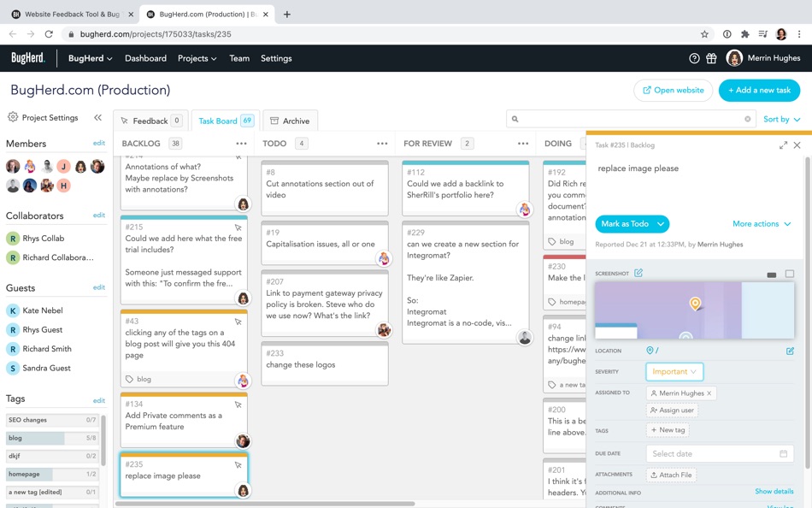
Task: Open the Projects dropdown menu
Action: click(197, 58)
